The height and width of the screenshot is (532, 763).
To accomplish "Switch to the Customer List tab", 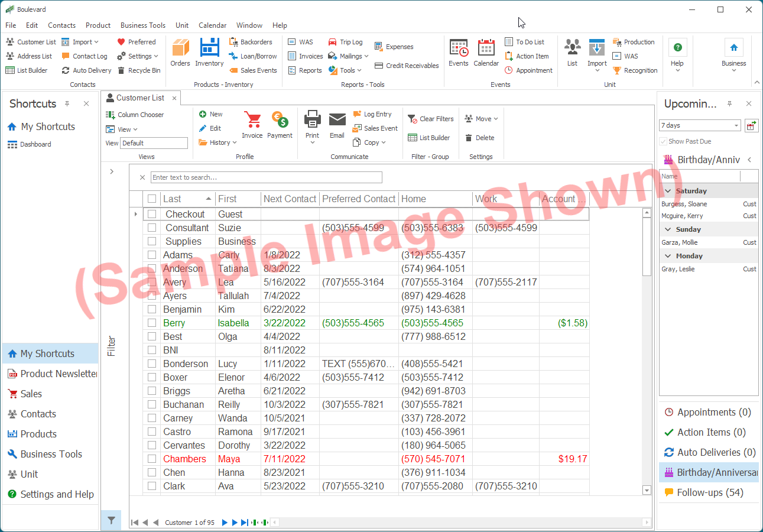I will pos(140,98).
